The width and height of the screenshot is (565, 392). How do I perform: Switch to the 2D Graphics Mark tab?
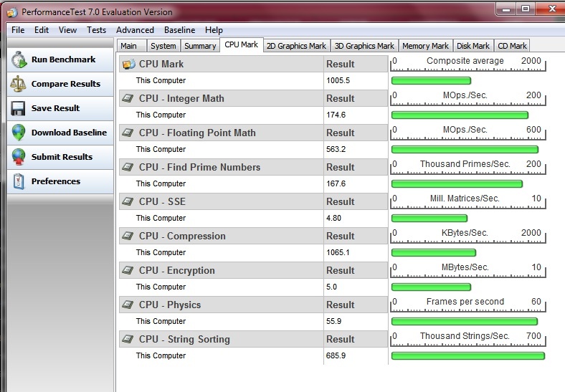296,46
